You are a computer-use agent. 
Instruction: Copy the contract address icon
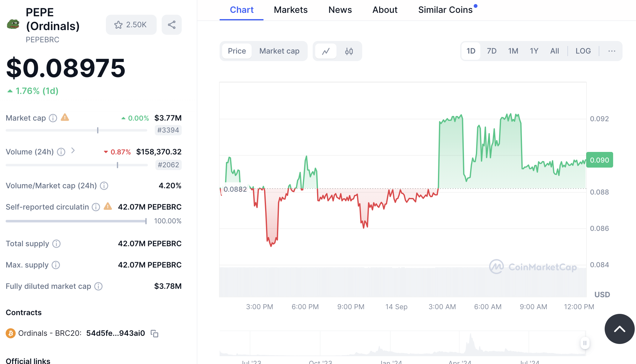tap(154, 334)
